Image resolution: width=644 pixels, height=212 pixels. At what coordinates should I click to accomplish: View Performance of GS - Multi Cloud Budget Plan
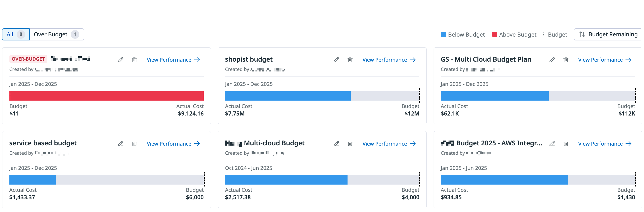[604, 60]
